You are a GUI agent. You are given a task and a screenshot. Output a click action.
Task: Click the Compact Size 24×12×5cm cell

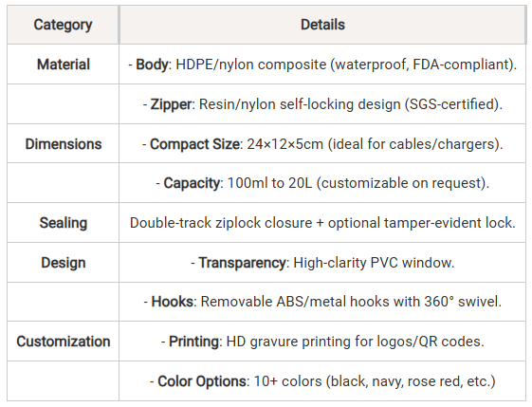click(322, 143)
